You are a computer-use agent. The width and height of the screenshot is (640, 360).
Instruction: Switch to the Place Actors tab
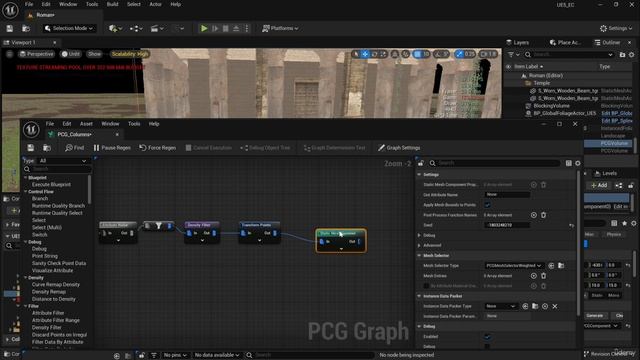tap(565, 42)
